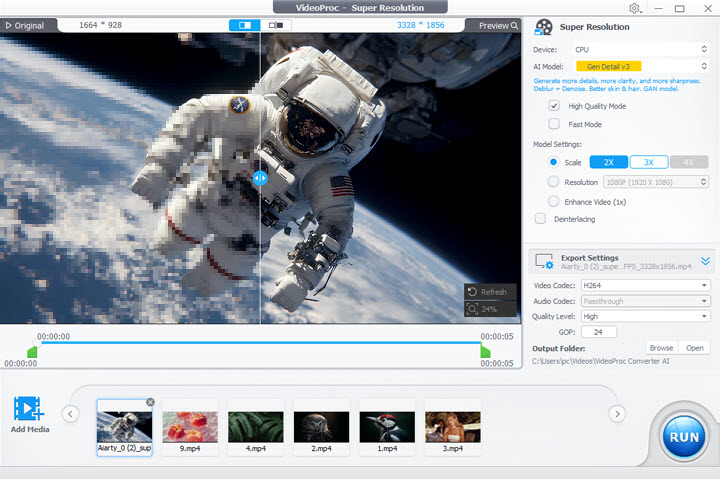
Task: Open the settings gear in title bar
Action: [x=635, y=8]
